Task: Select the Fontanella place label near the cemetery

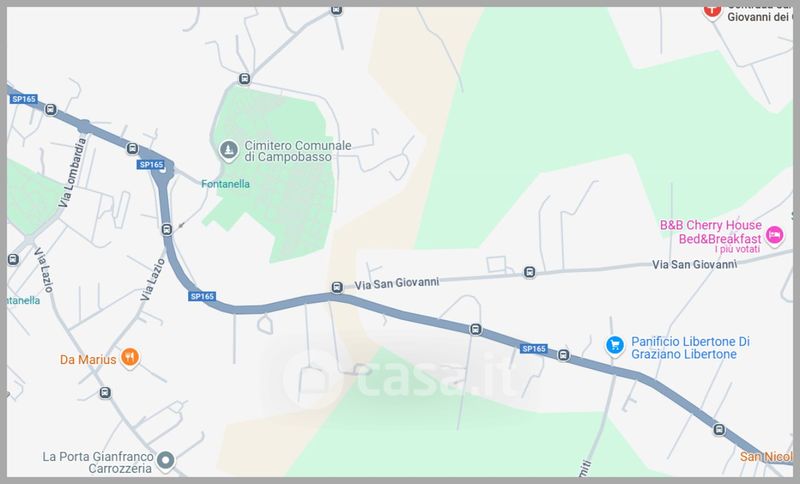Action: tap(226, 184)
